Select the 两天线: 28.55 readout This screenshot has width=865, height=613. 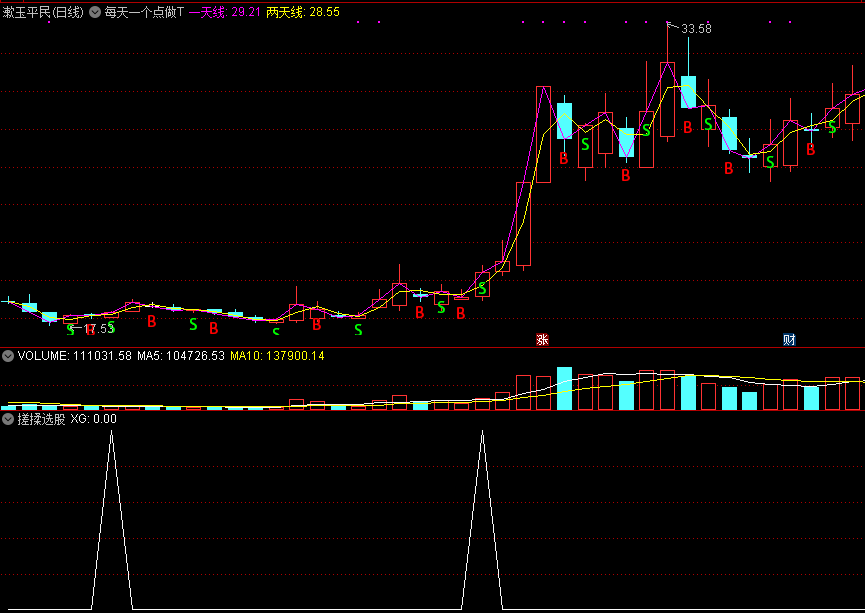[303, 12]
